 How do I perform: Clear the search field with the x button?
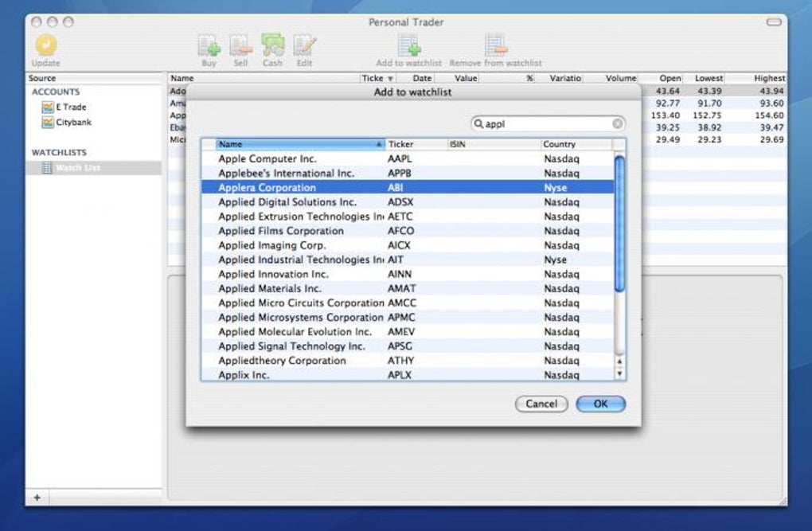(x=617, y=124)
